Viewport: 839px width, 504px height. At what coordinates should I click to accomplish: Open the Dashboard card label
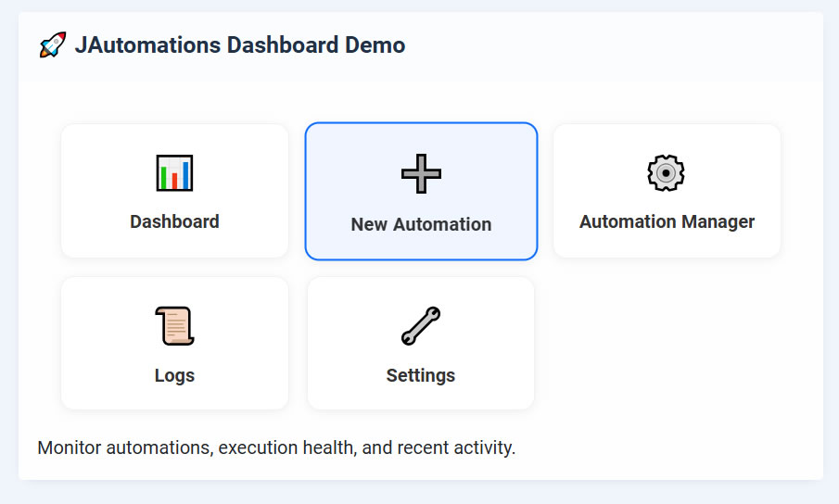tap(174, 221)
